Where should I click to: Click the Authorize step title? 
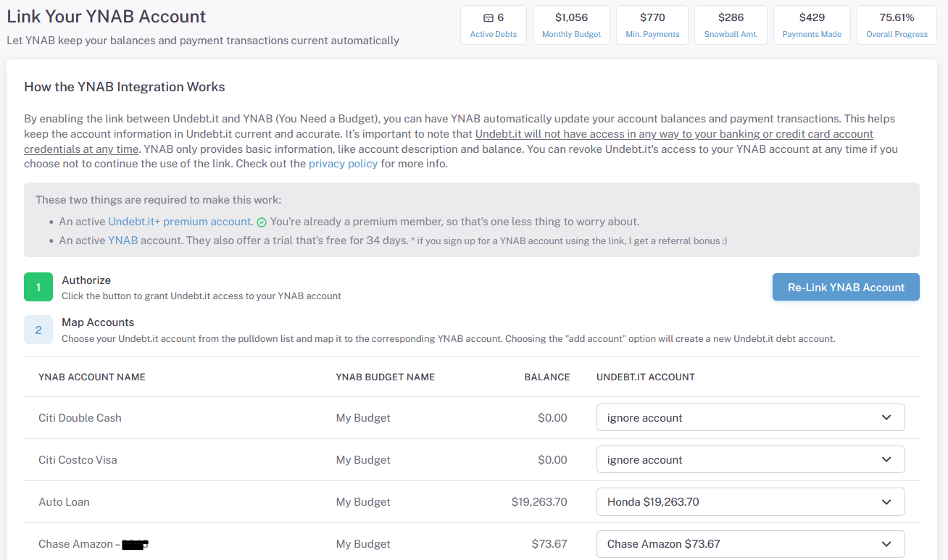point(86,280)
